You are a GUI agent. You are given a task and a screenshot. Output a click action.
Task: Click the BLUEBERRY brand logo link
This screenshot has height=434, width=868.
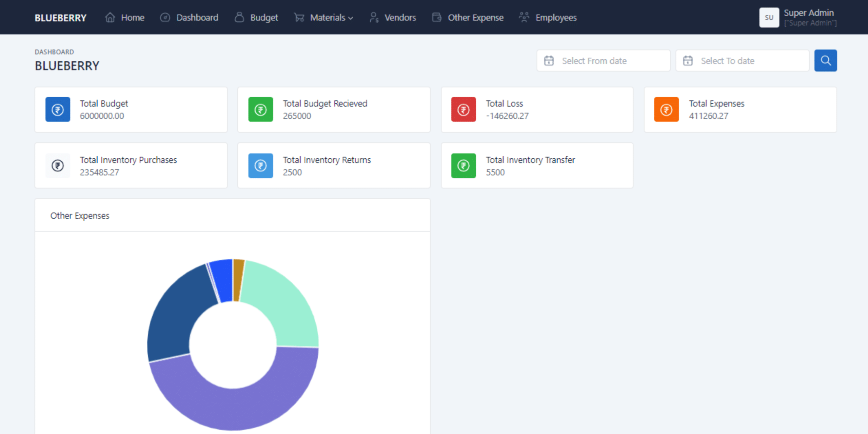(x=61, y=18)
